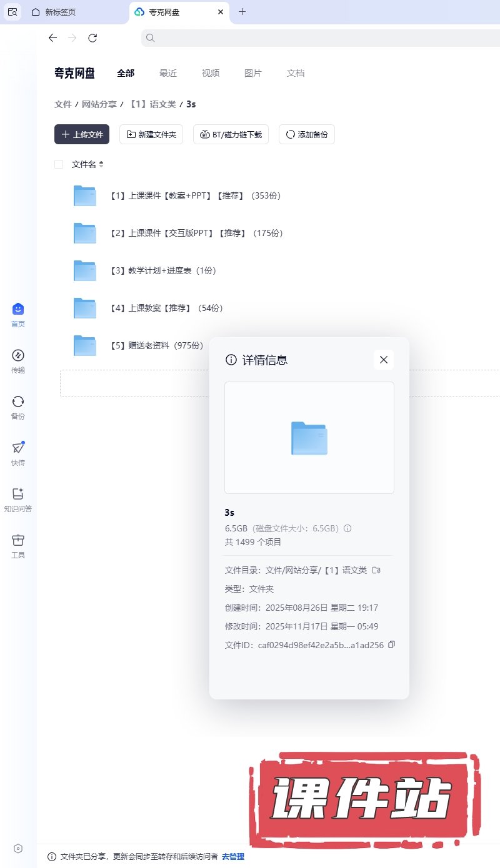Open the 工具 tools sidebar icon
This screenshot has width=500, height=868.
pyautogui.click(x=18, y=541)
